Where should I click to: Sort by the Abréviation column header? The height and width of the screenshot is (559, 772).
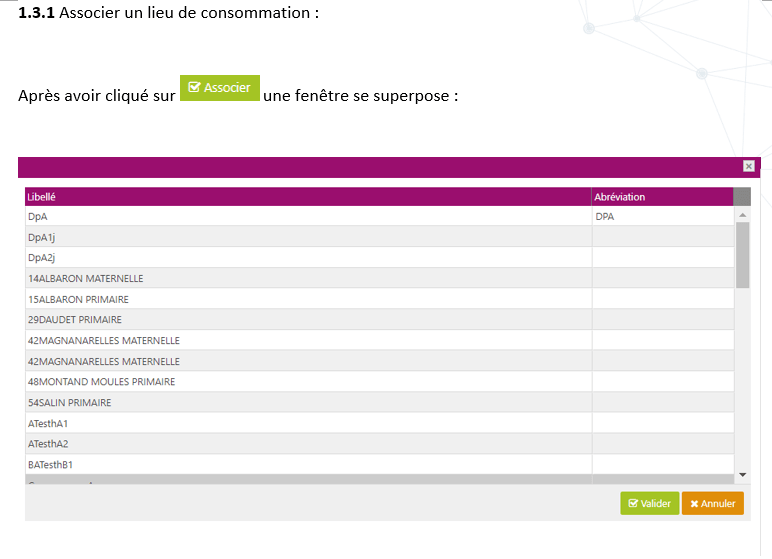pyautogui.click(x=620, y=197)
